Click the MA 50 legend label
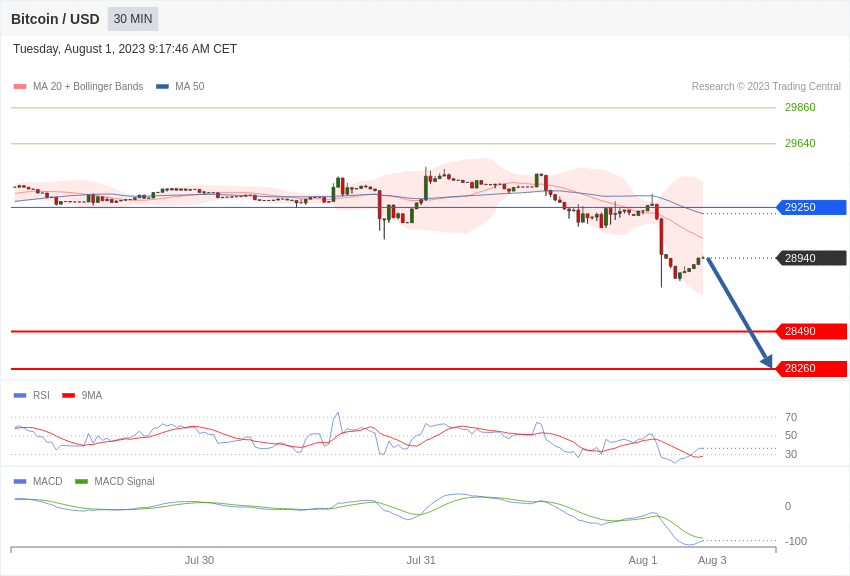This screenshot has width=850, height=576. [190, 86]
